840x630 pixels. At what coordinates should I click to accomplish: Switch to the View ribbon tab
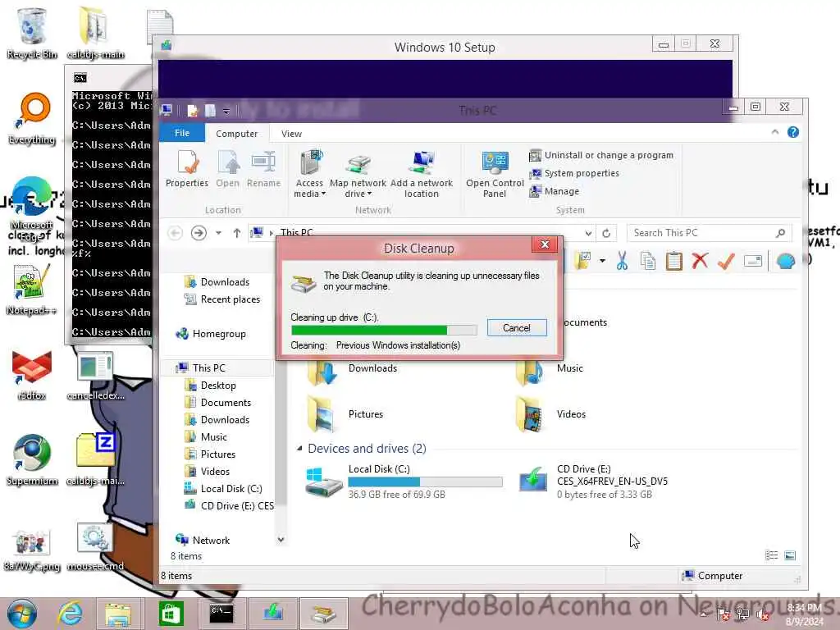click(x=291, y=134)
